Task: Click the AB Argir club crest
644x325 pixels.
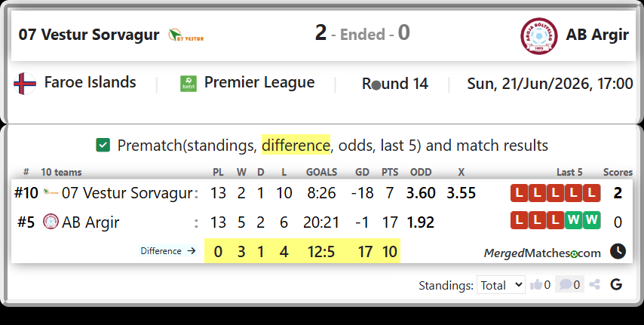Action: coord(539,35)
